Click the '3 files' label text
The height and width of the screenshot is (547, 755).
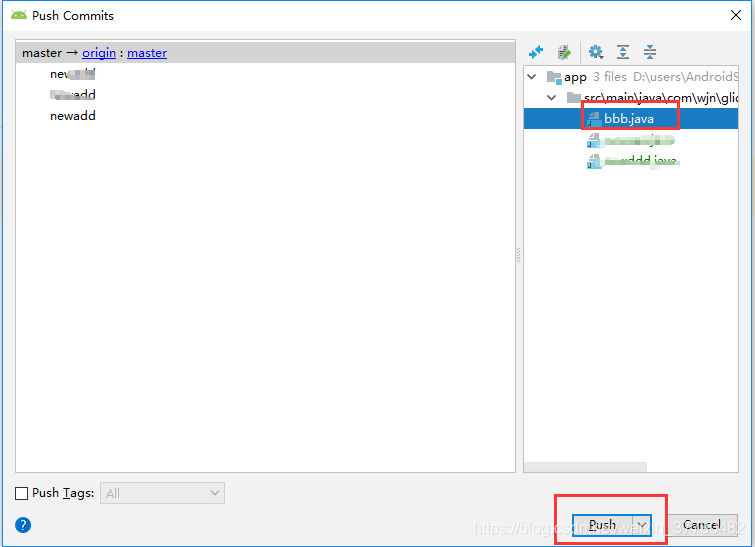(610, 77)
